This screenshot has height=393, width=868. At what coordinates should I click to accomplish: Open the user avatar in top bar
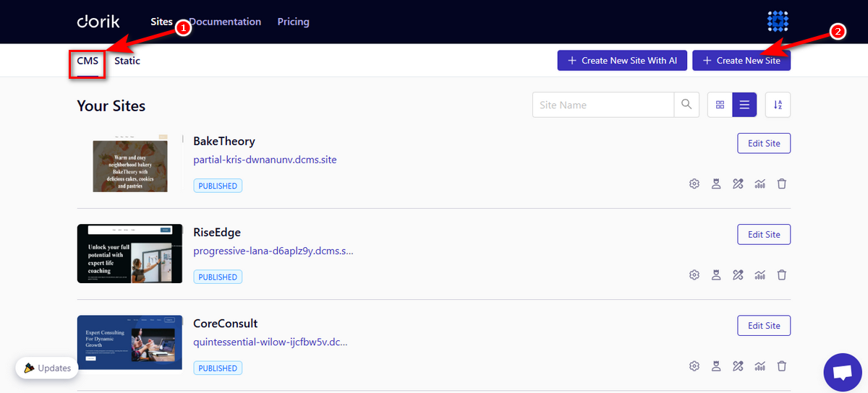coord(778,22)
